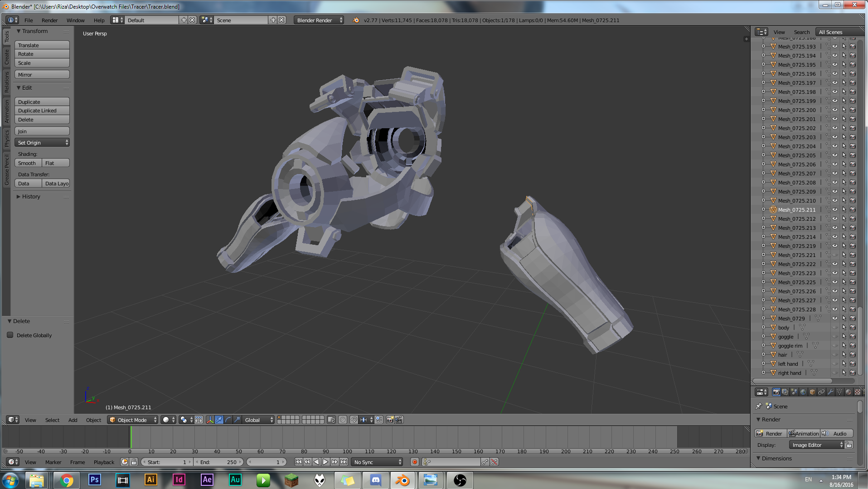Open the Texture properties checker tab
Viewport: 868px width, 489px height.
pyautogui.click(x=857, y=392)
